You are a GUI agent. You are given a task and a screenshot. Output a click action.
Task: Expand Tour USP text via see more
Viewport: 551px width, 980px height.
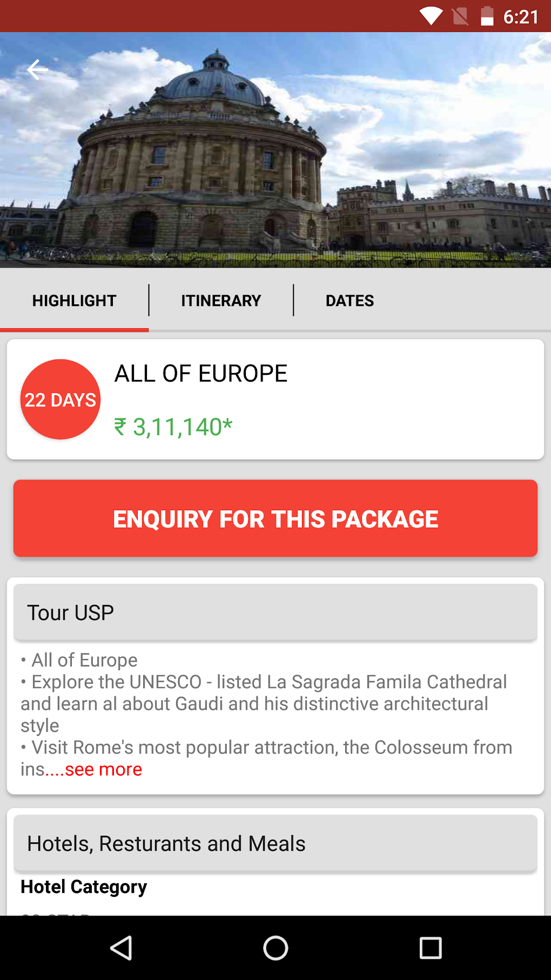[x=103, y=769]
